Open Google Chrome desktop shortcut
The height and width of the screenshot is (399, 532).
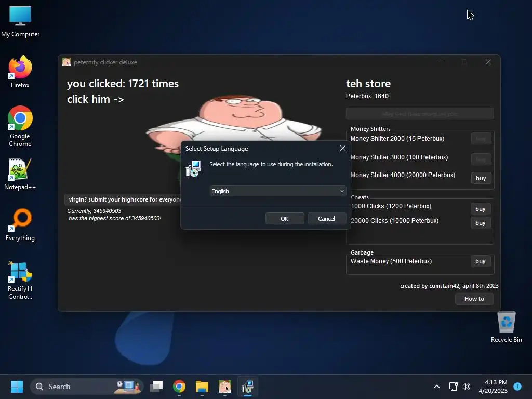pyautogui.click(x=20, y=126)
